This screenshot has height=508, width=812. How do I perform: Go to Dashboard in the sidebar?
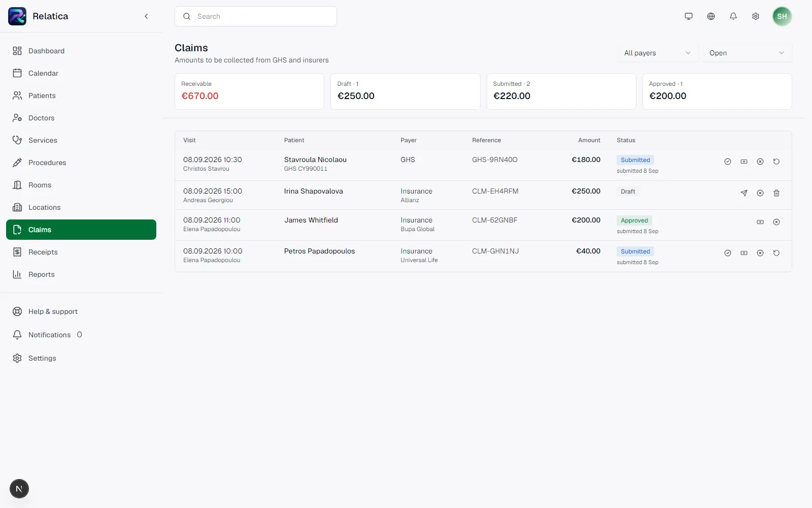click(81, 51)
